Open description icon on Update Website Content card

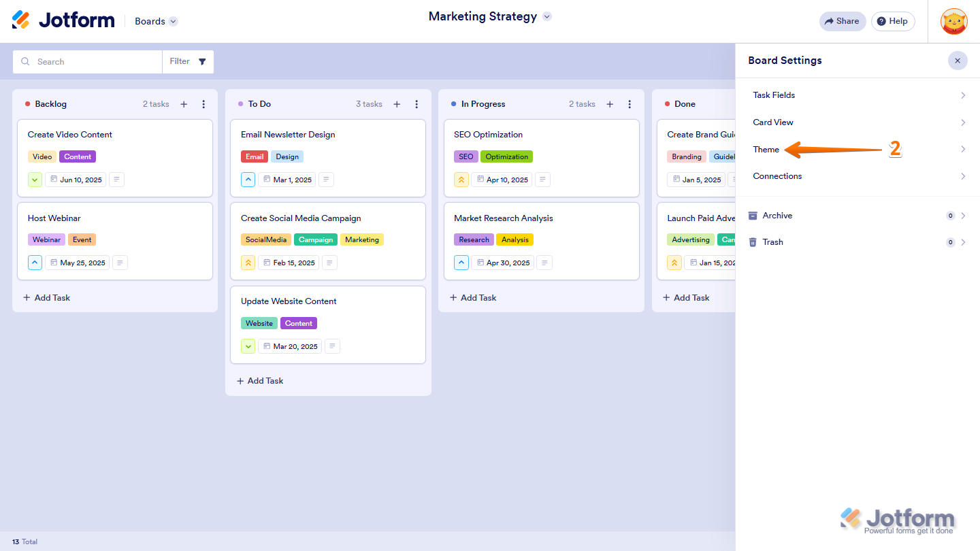(332, 346)
